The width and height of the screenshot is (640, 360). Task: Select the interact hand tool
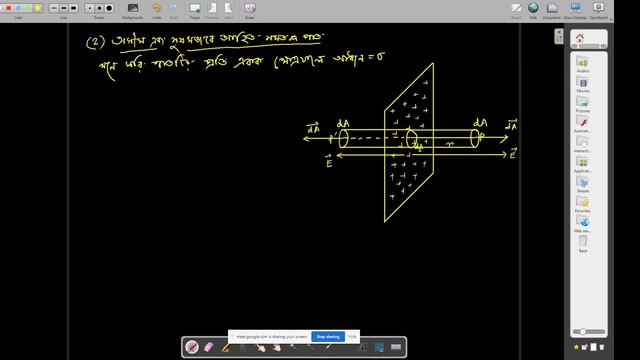click(260, 347)
